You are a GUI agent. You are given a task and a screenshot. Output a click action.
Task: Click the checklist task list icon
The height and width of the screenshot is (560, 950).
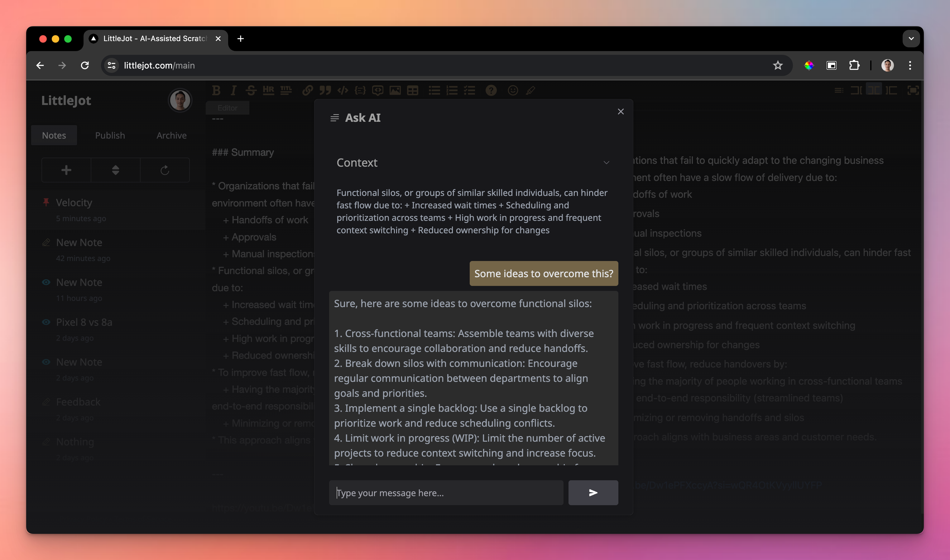[469, 90]
